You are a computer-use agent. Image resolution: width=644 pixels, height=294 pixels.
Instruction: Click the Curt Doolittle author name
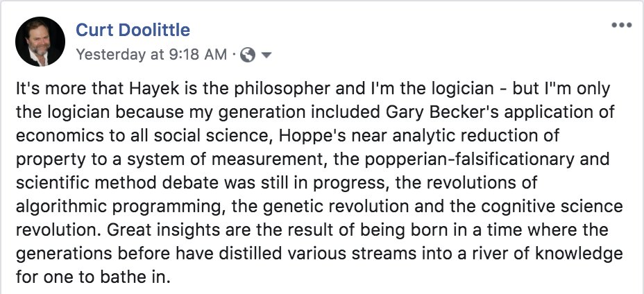pyautogui.click(x=133, y=30)
